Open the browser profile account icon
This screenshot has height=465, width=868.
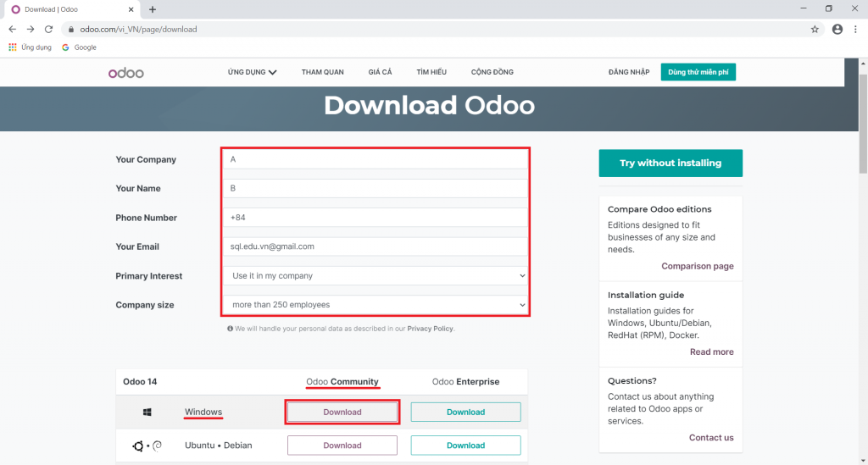(x=837, y=30)
